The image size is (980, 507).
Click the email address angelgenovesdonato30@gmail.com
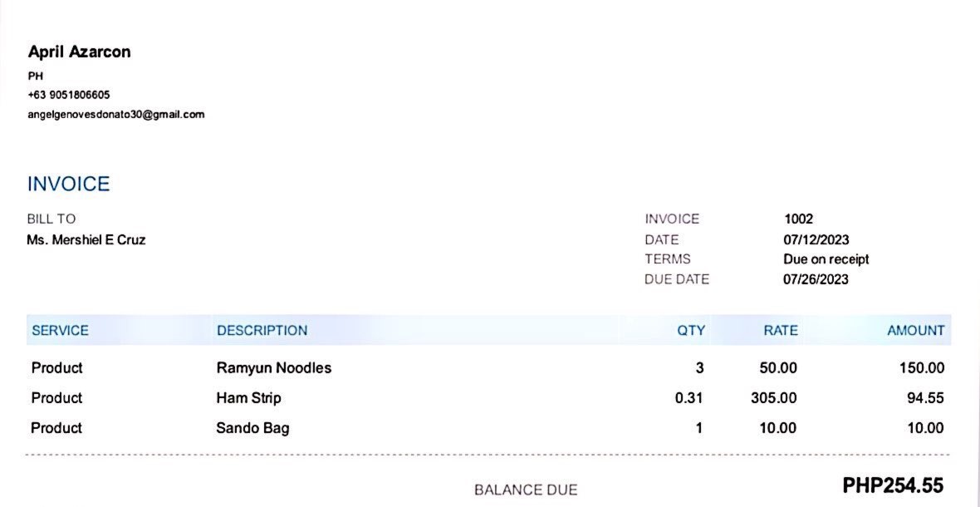115,115
